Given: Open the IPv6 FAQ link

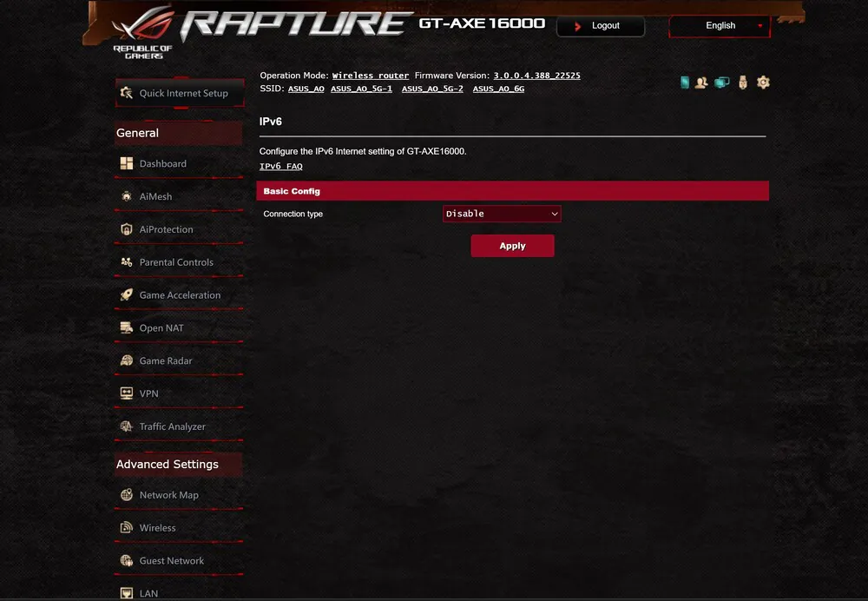Looking at the screenshot, I should (x=280, y=166).
